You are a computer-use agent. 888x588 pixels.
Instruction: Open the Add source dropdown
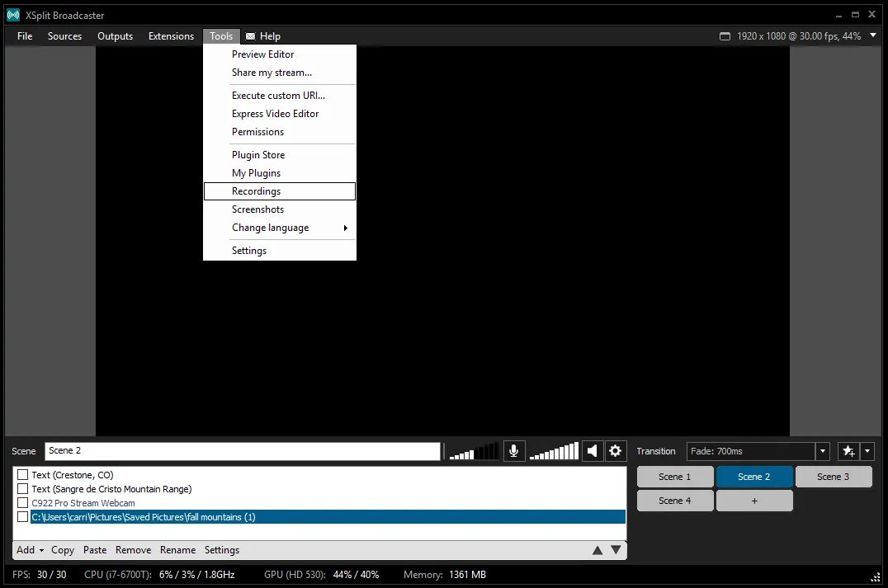tap(30, 550)
